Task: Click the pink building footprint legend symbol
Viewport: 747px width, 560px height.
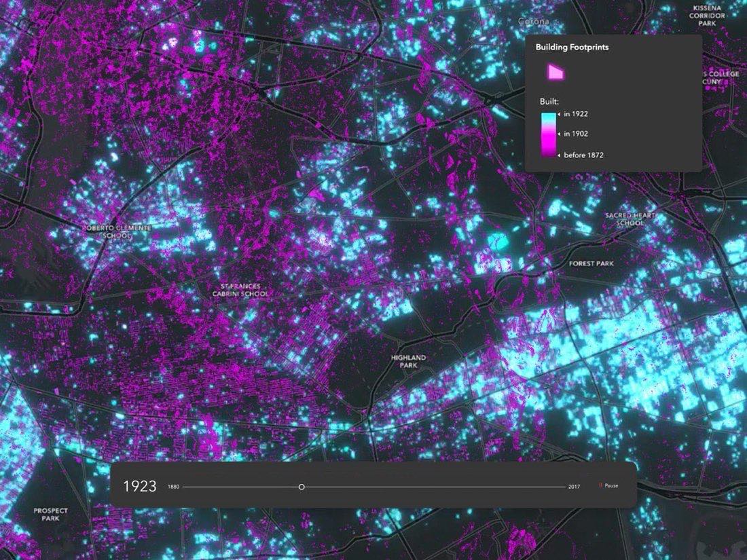Action: pos(556,73)
